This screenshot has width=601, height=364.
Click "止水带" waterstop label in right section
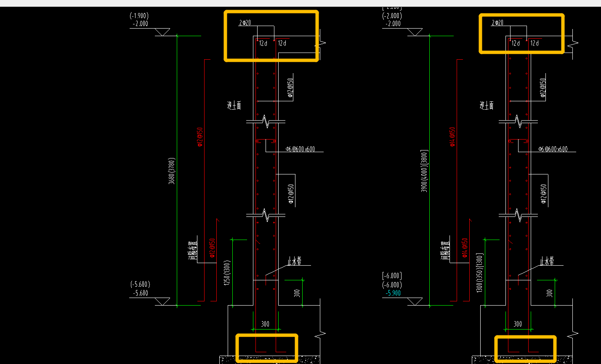(x=547, y=262)
